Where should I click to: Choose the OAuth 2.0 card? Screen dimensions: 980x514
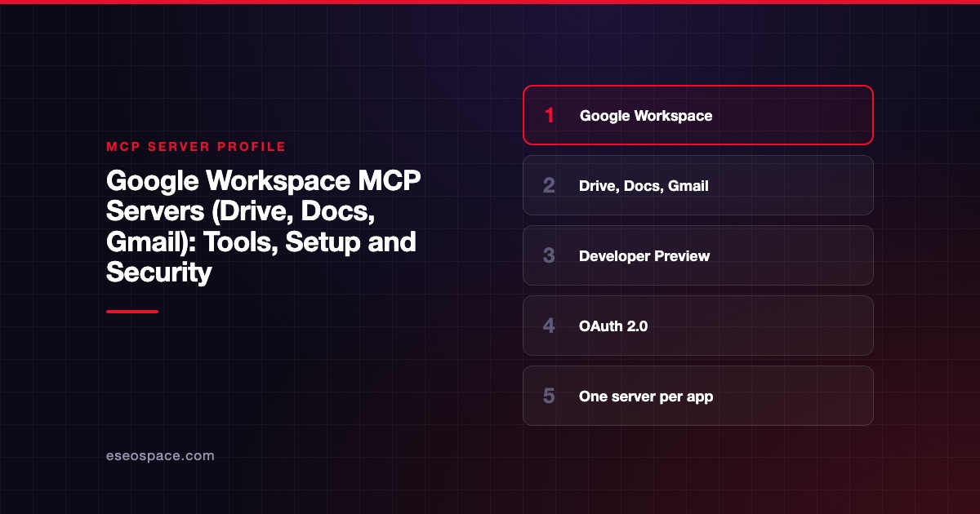[x=698, y=326]
